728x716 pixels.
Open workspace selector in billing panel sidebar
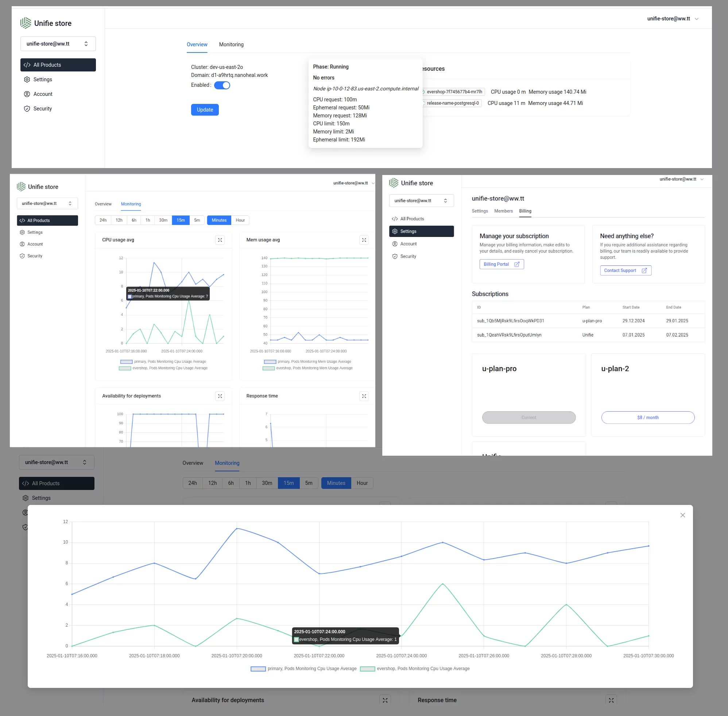pyautogui.click(x=421, y=201)
